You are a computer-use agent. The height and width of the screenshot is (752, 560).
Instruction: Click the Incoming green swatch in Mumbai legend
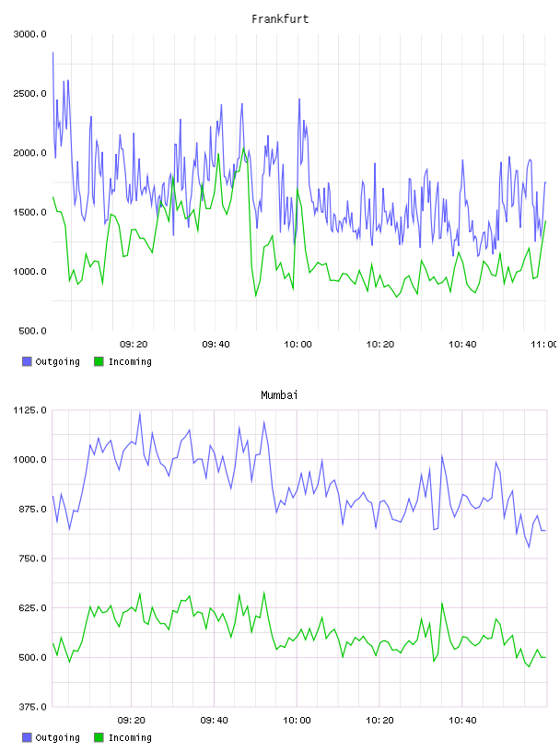(x=99, y=737)
